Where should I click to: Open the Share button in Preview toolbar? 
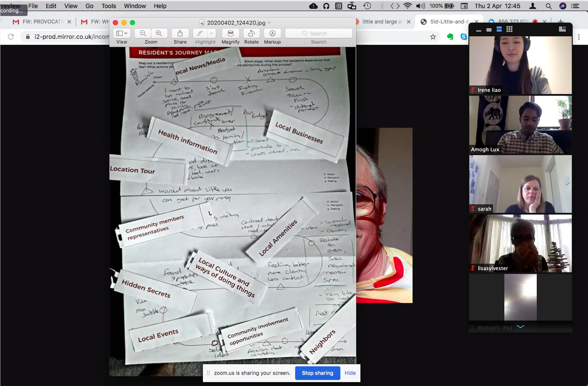click(180, 33)
